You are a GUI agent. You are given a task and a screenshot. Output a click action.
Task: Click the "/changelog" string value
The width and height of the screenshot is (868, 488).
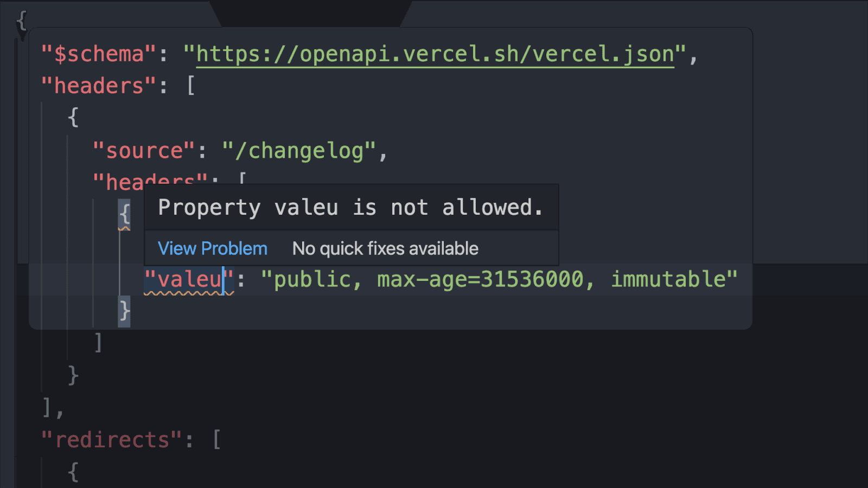click(x=299, y=151)
